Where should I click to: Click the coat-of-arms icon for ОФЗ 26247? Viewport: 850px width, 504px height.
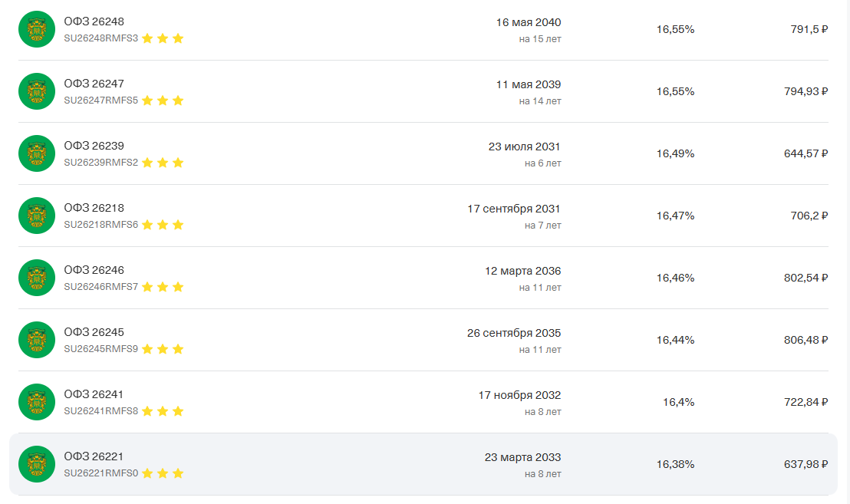(37, 91)
